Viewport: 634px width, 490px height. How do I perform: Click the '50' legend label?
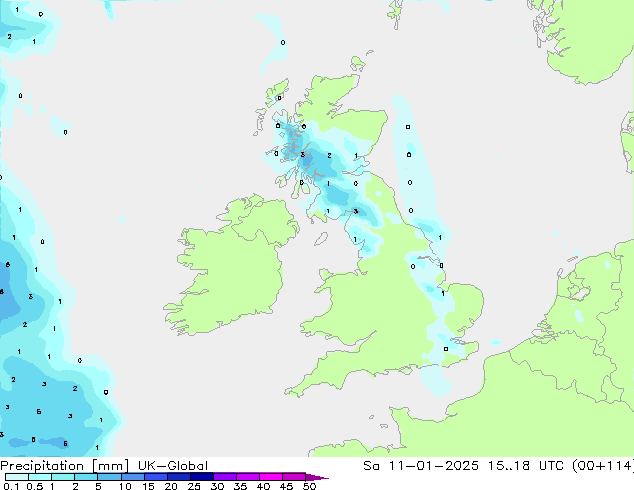[309, 486]
